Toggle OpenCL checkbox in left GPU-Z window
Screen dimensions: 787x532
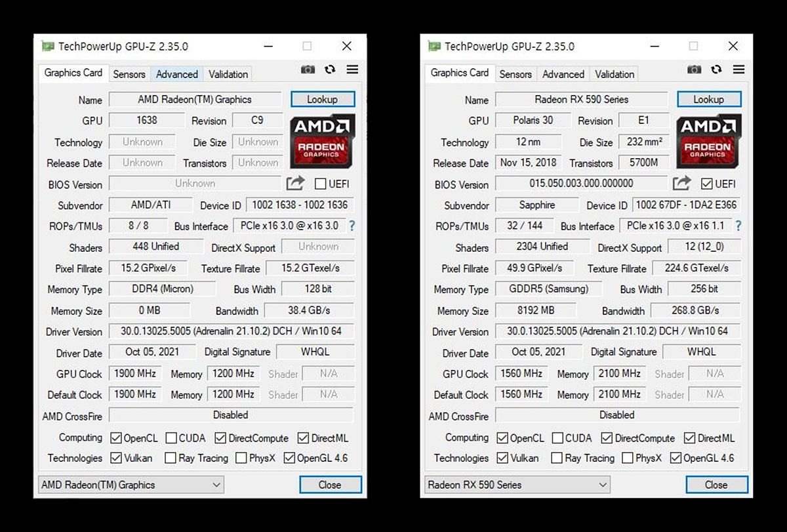pos(115,438)
